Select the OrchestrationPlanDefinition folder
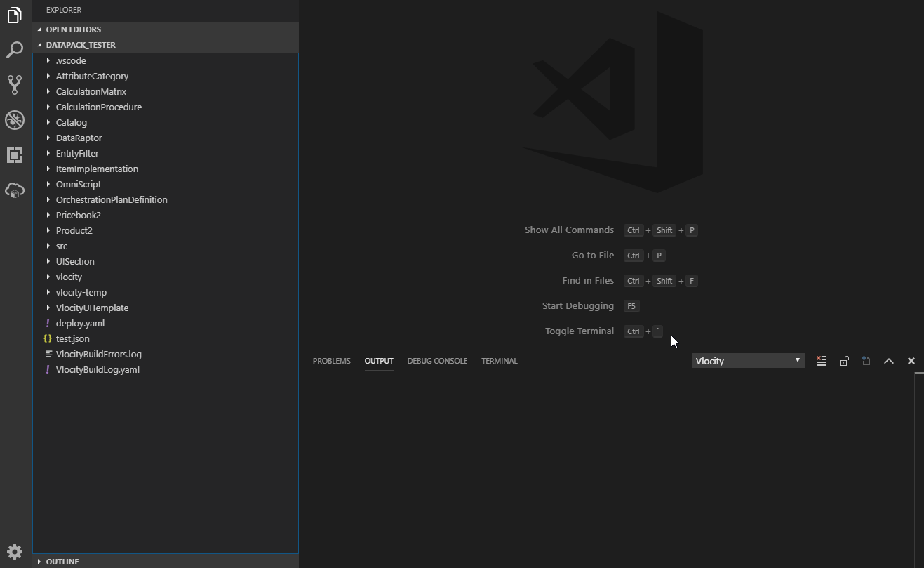 click(166, 199)
